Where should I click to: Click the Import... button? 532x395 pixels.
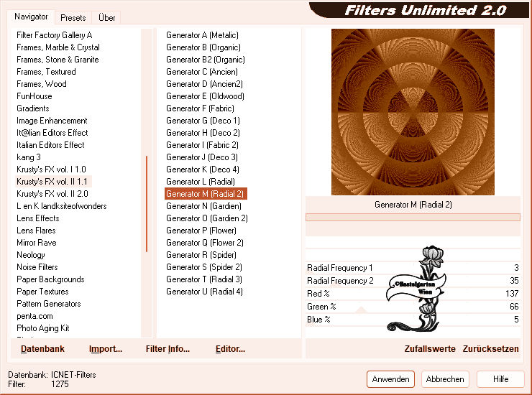click(x=106, y=348)
